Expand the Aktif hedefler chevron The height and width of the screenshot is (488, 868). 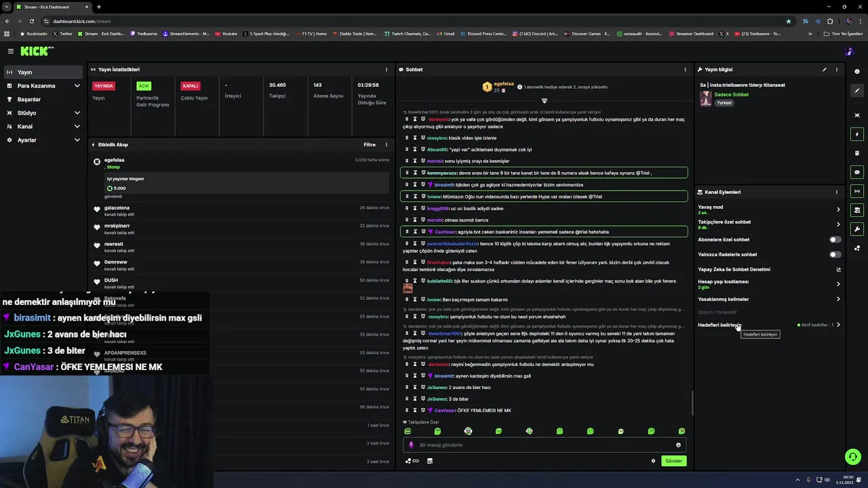[x=838, y=325]
